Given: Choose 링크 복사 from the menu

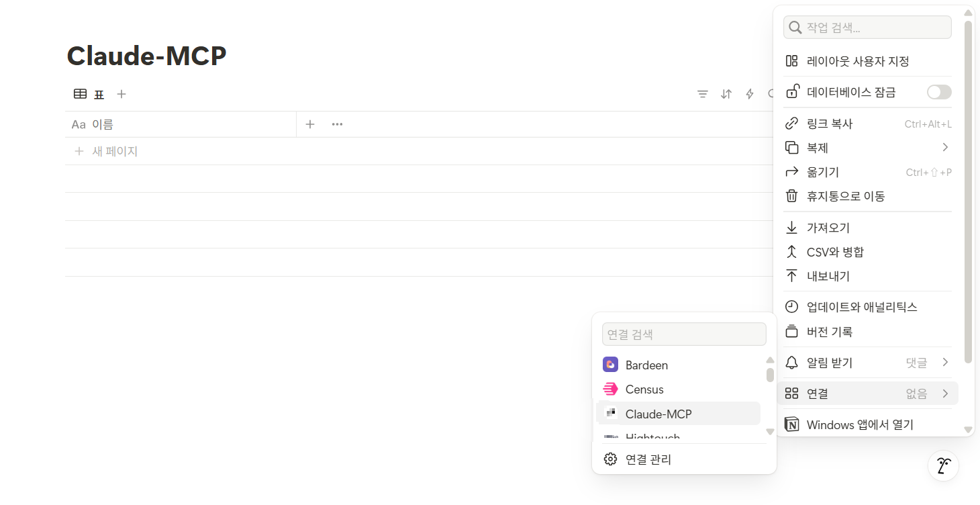Looking at the screenshot, I should pyautogui.click(x=867, y=124).
